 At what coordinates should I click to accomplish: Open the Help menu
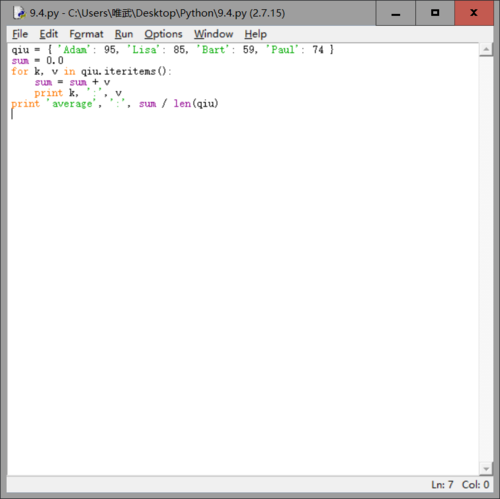(x=256, y=34)
